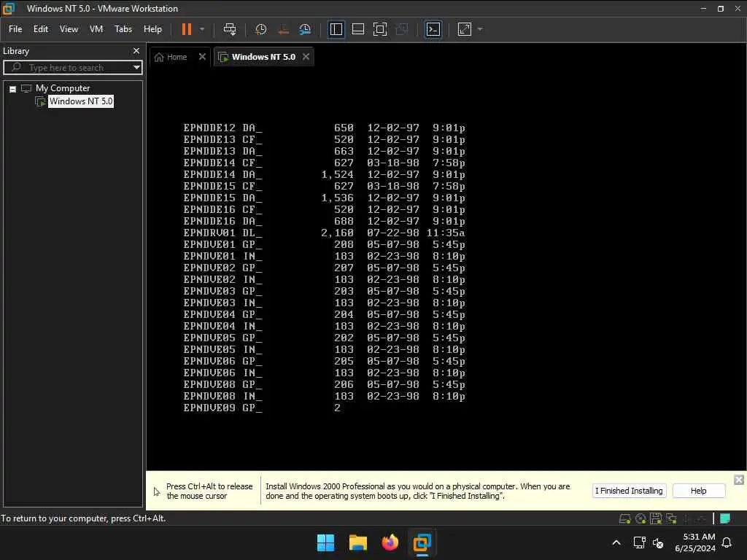Viewport: 747px width, 560px height.
Task: Open the File menu
Action: click(15, 29)
